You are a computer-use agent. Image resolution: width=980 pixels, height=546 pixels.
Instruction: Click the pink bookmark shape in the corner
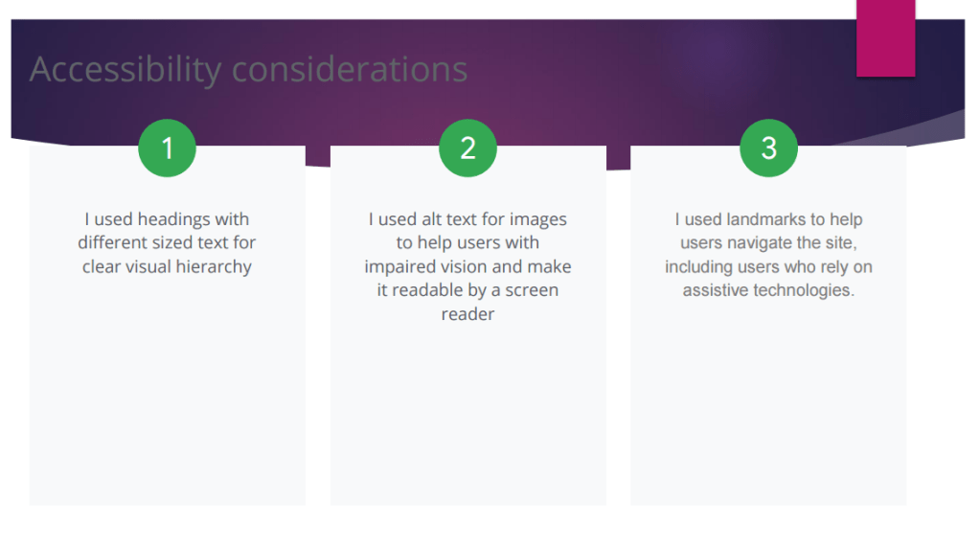point(885,38)
